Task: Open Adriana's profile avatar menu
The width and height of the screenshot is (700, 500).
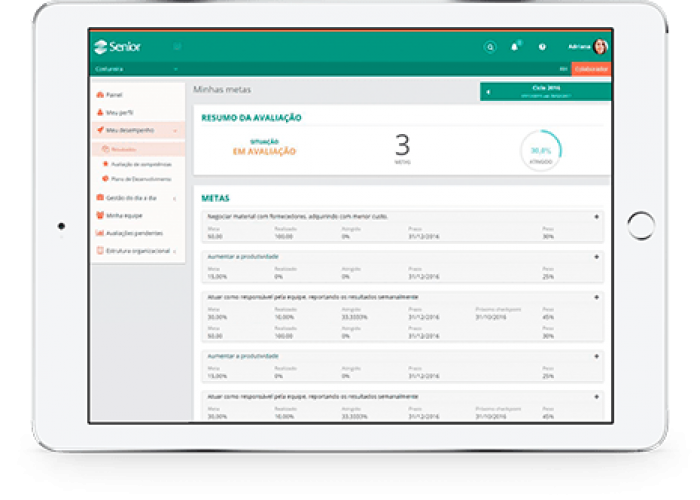Action: click(600, 47)
